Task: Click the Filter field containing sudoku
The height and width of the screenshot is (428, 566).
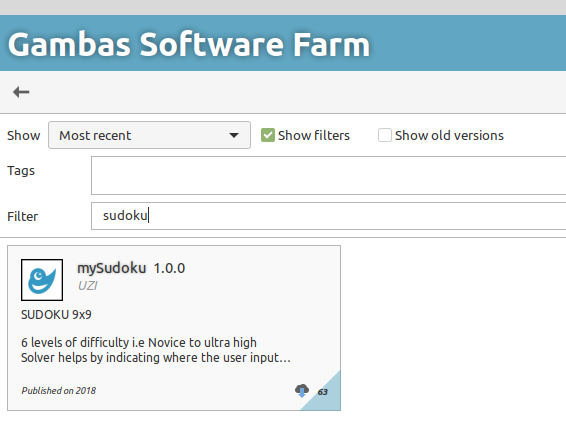Action: (328, 216)
